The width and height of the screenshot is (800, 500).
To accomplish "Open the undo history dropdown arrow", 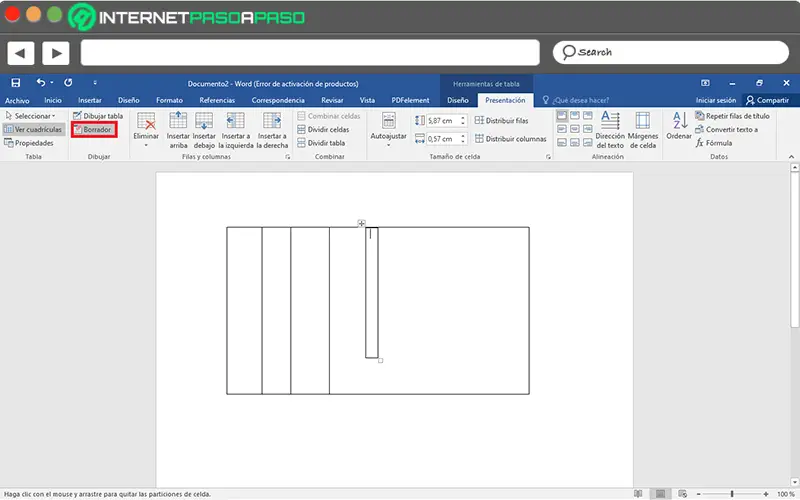I will coord(52,83).
